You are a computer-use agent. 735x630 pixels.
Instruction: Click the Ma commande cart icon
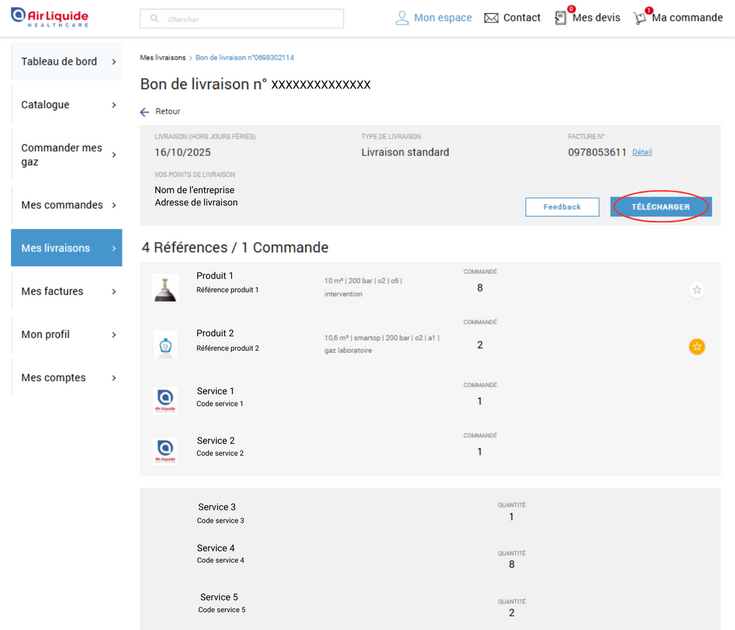pos(640,18)
